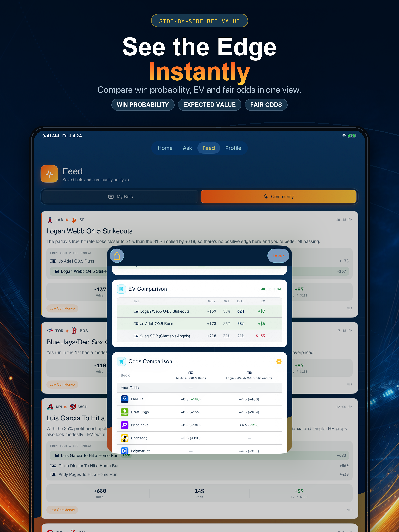Tap the Odds Comparison cart icon
Screen dimensions: 399x532
coord(121,361)
